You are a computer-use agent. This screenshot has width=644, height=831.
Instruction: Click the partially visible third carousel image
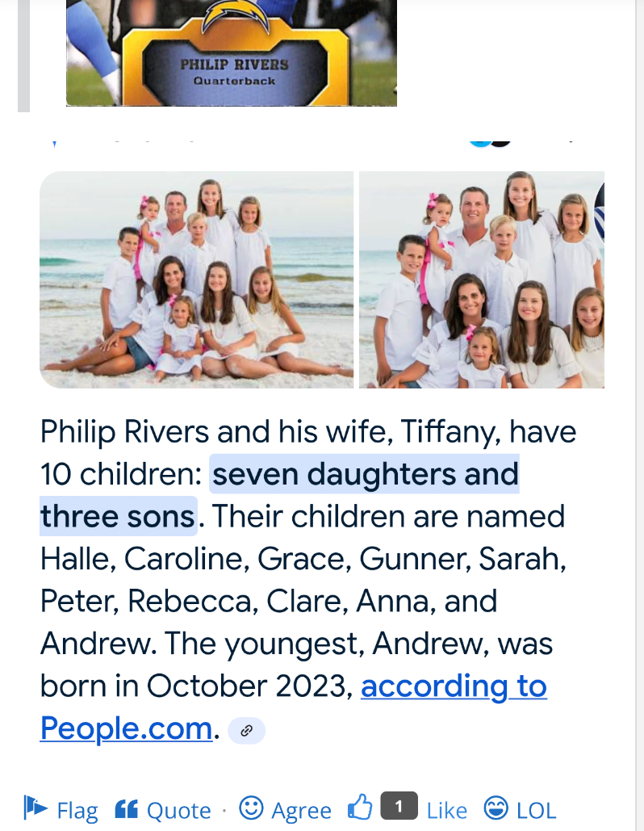[600, 211]
